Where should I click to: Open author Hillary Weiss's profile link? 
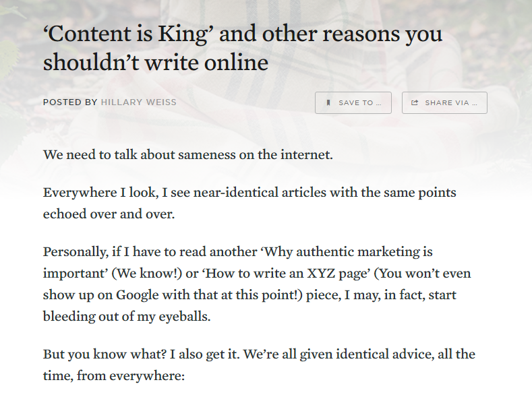pos(139,102)
